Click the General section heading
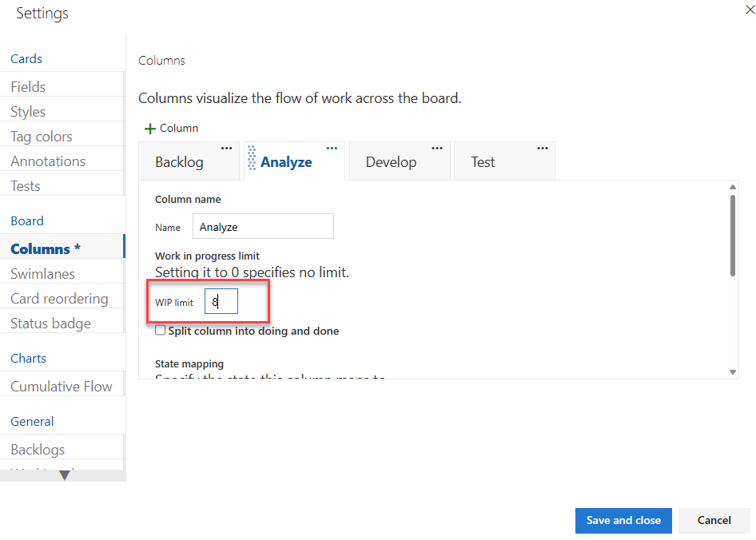 coord(32,422)
